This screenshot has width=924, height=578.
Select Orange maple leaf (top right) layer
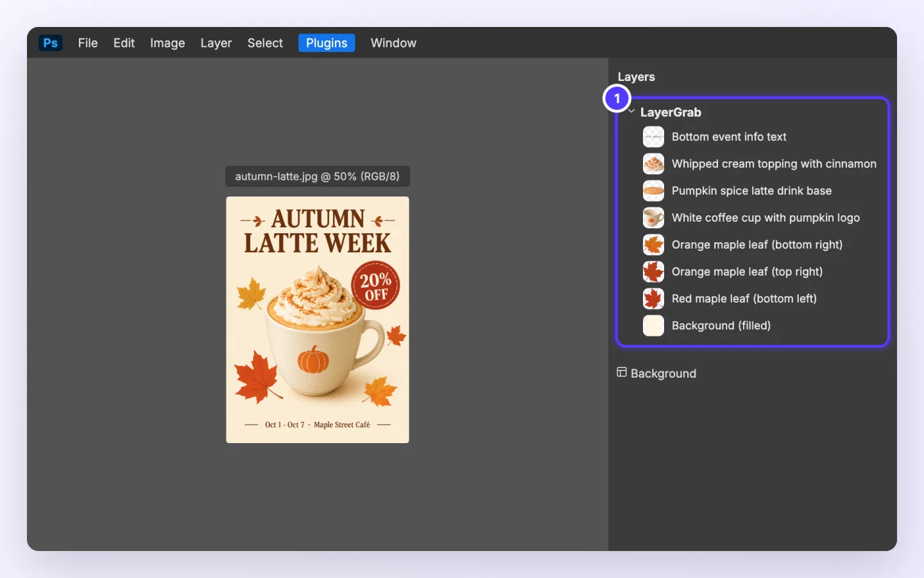[x=747, y=272]
